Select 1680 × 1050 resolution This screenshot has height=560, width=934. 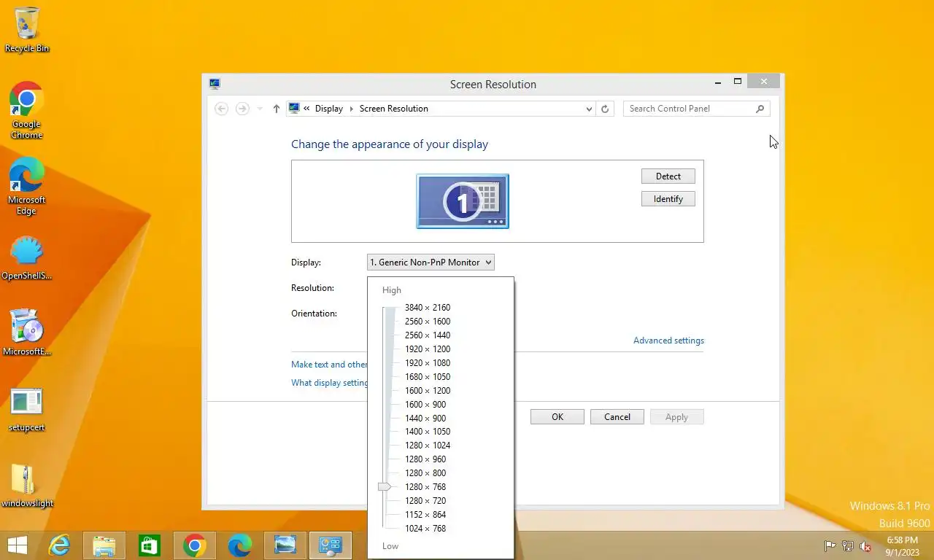tap(428, 377)
